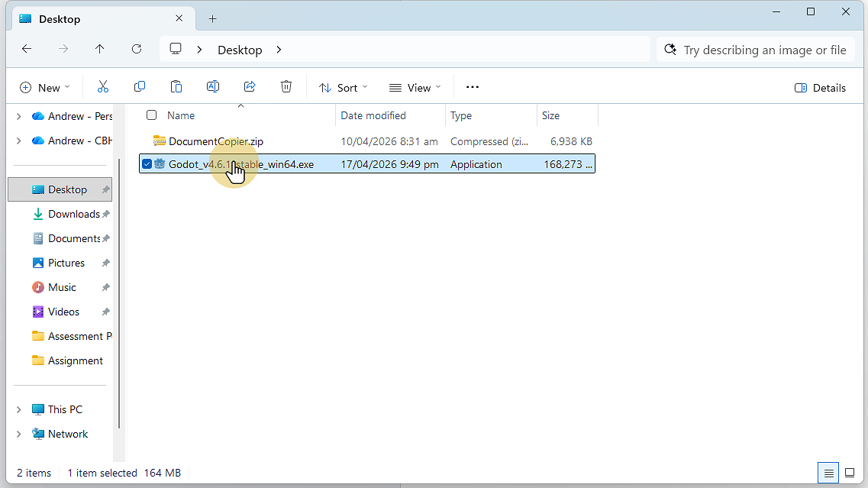Viewport: 868px width, 488px height.
Task: Open the View options dropdown
Action: (x=415, y=87)
